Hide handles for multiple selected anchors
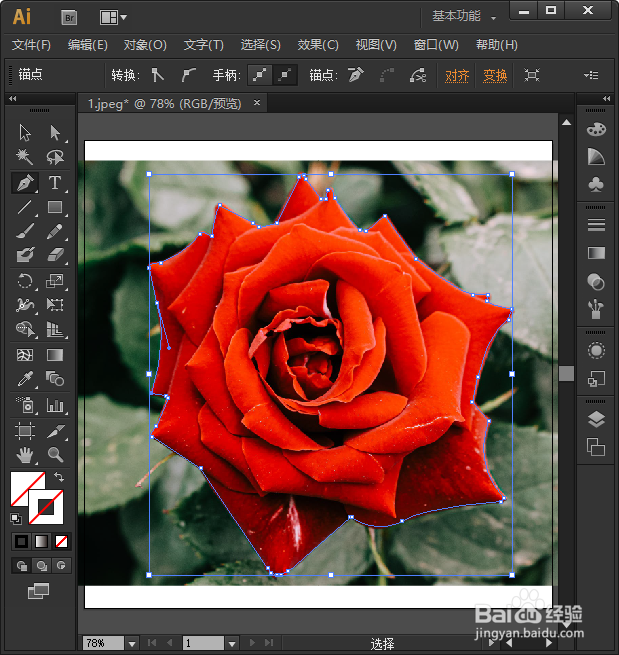The height and width of the screenshot is (655, 619). (x=285, y=75)
